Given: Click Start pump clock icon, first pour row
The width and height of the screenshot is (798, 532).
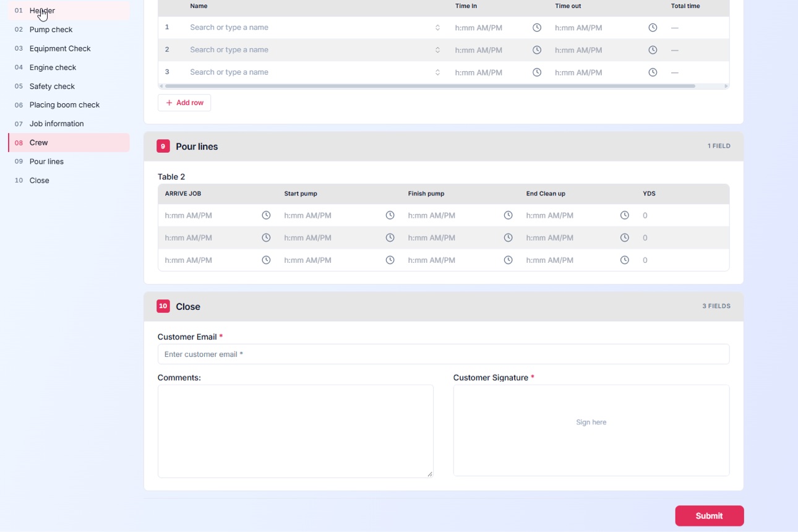Looking at the screenshot, I should 390,215.
